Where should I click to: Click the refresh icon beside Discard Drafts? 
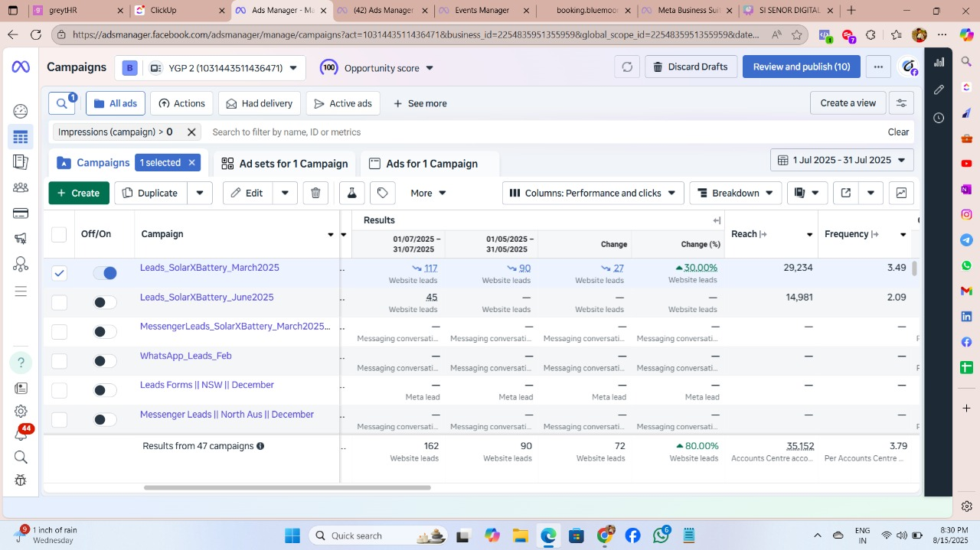pyautogui.click(x=626, y=67)
